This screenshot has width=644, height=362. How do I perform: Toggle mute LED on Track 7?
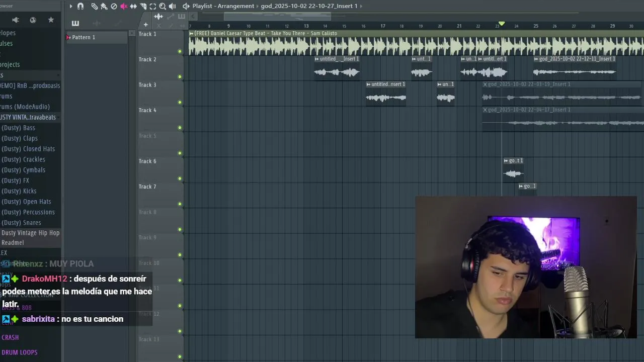(x=180, y=204)
